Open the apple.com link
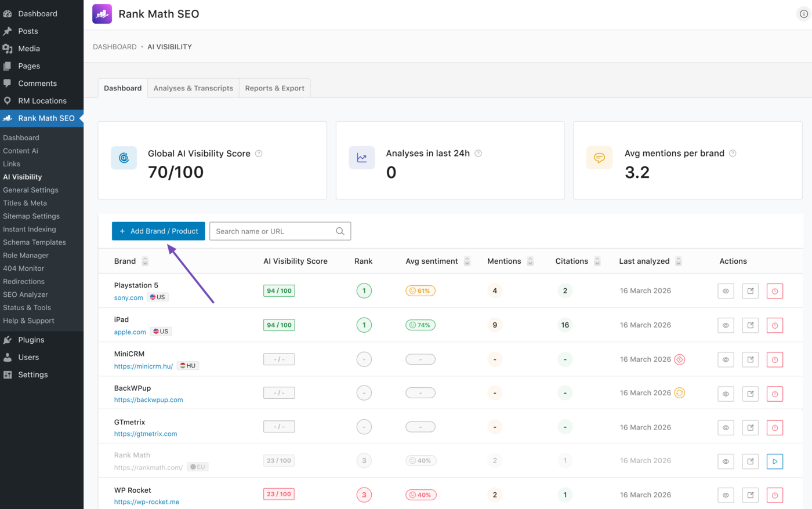Viewport: 812px width, 509px height. coord(130,332)
